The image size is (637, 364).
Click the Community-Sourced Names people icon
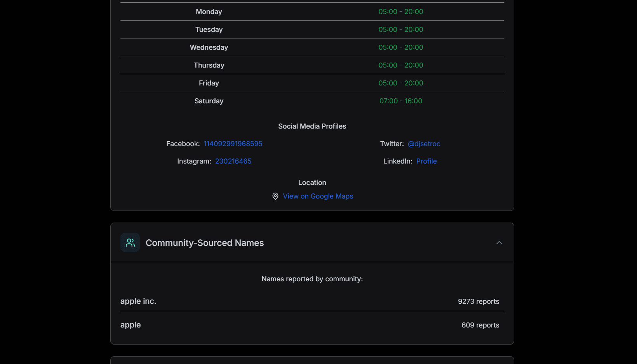coord(130,242)
